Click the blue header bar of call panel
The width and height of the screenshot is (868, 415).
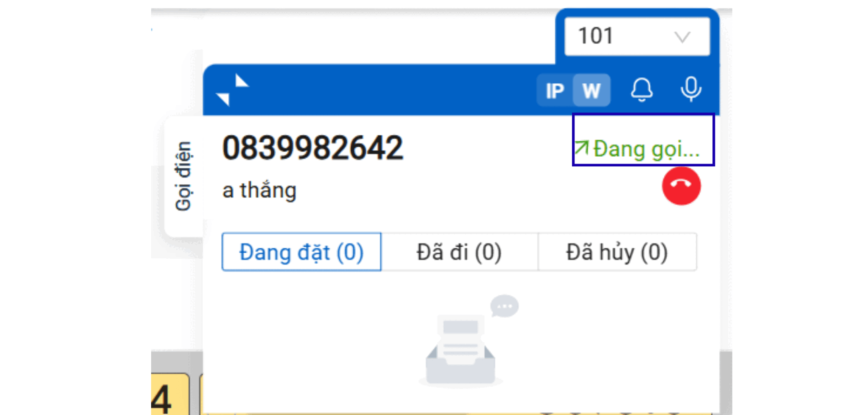pos(388,90)
